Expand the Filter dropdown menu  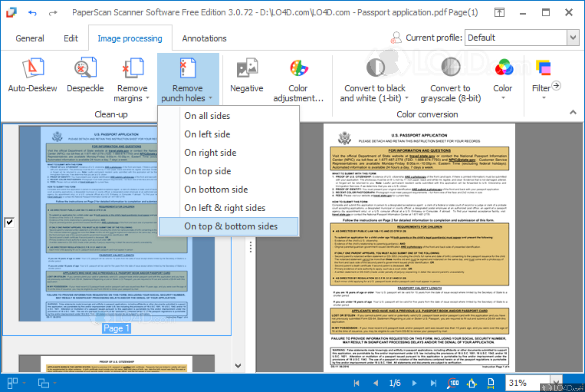(x=544, y=98)
